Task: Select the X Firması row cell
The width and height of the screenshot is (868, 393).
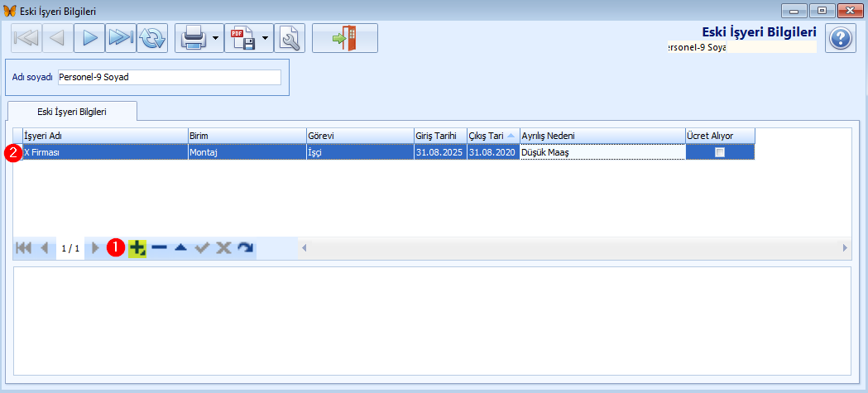Action: coord(104,152)
